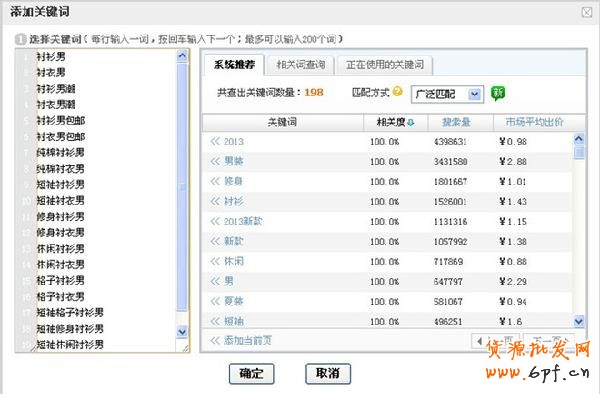Click keyword list scrollbar up arrow
The height and width of the screenshot is (394, 600).
(182, 57)
